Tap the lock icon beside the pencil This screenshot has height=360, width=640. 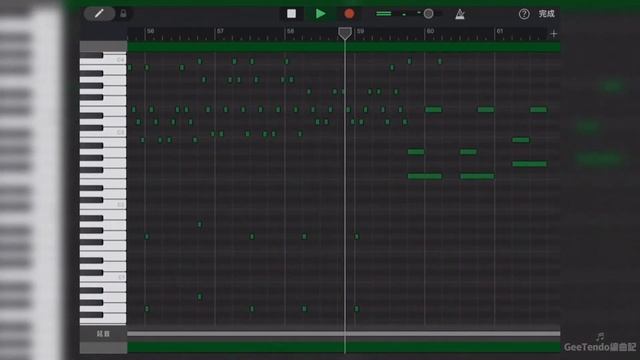click(123, 14)
